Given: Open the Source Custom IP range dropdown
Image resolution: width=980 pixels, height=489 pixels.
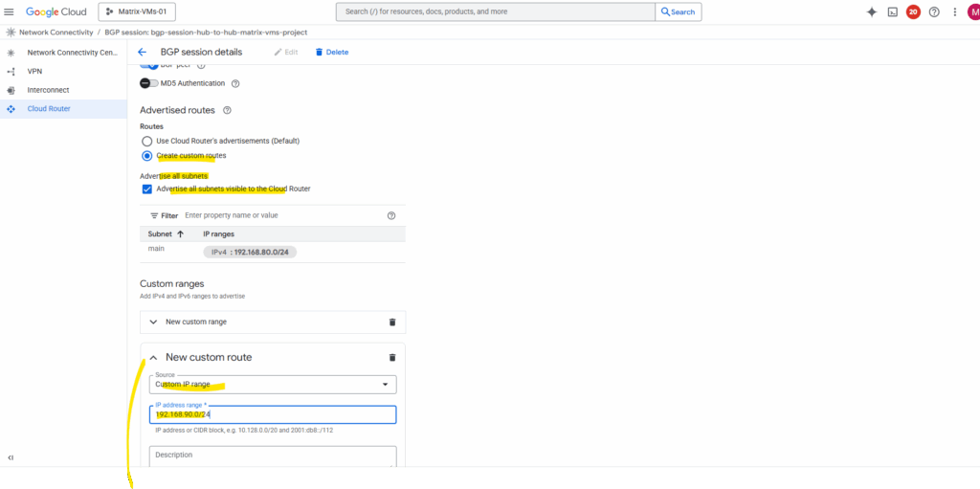Looking at the screenshot, I should (273, 384).
